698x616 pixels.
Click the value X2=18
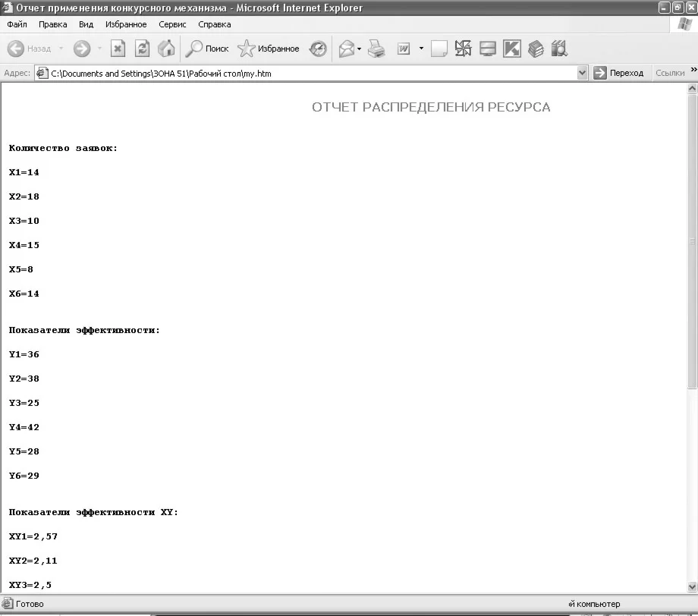tap(24, 196)
